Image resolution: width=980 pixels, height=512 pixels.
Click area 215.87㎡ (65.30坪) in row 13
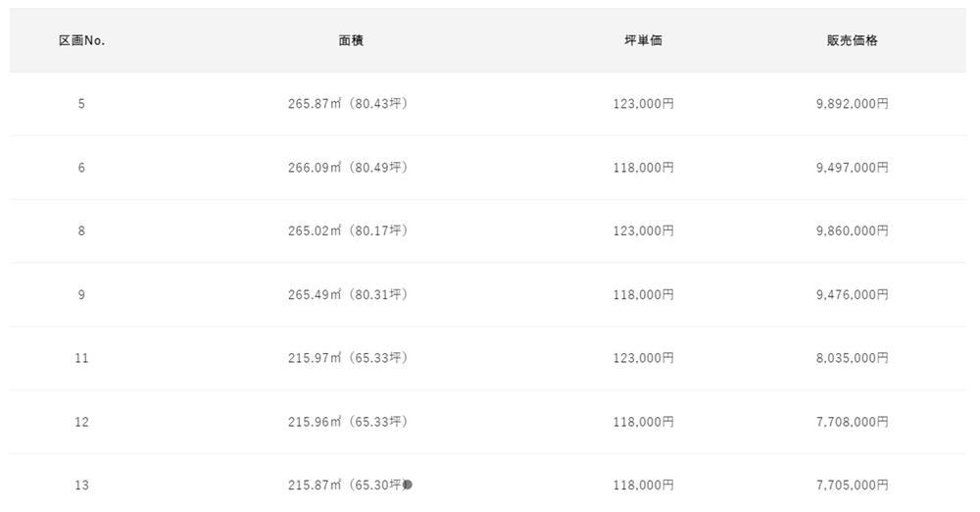coord(349,486)
